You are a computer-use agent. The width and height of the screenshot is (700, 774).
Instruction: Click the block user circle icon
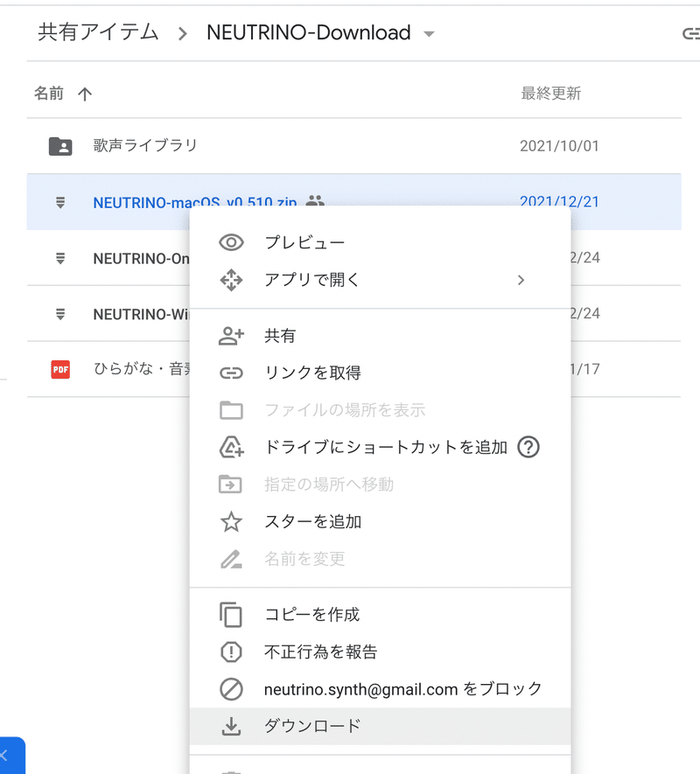231,689
